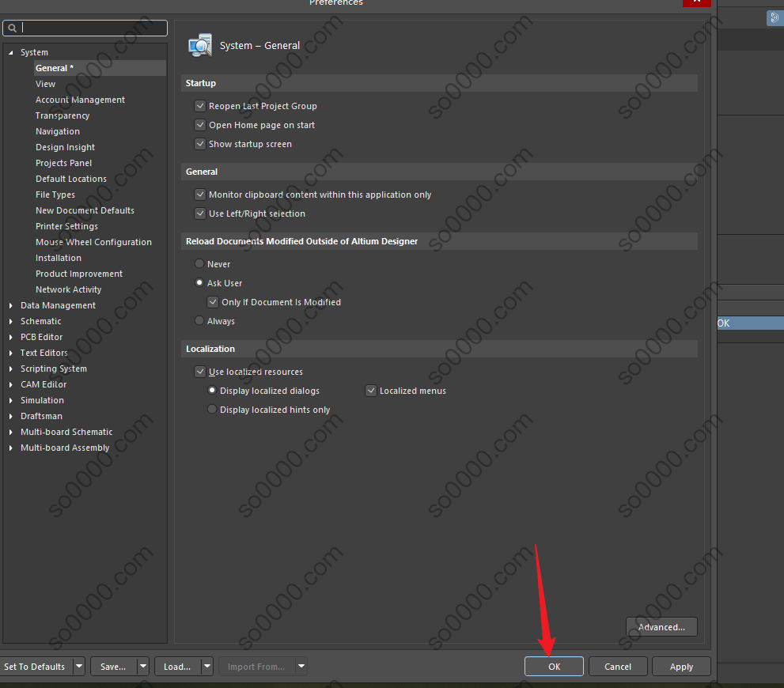The height and width of the screenshot is (688, 784).
Task: Toggle Show startup screen checkbox
Action: tap(200, 144)
